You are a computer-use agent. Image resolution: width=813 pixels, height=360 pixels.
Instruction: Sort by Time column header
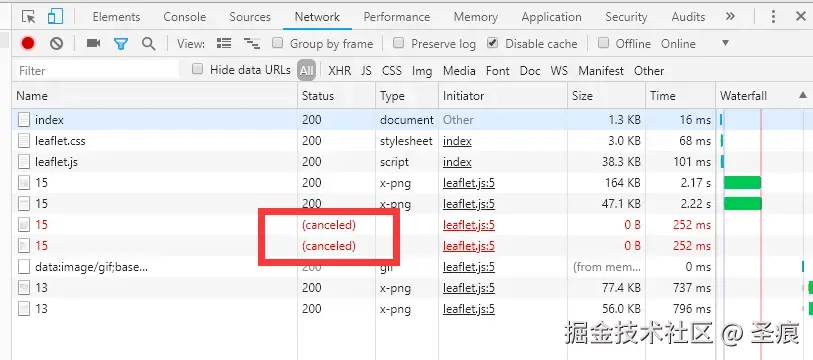(x=681, y=95)
